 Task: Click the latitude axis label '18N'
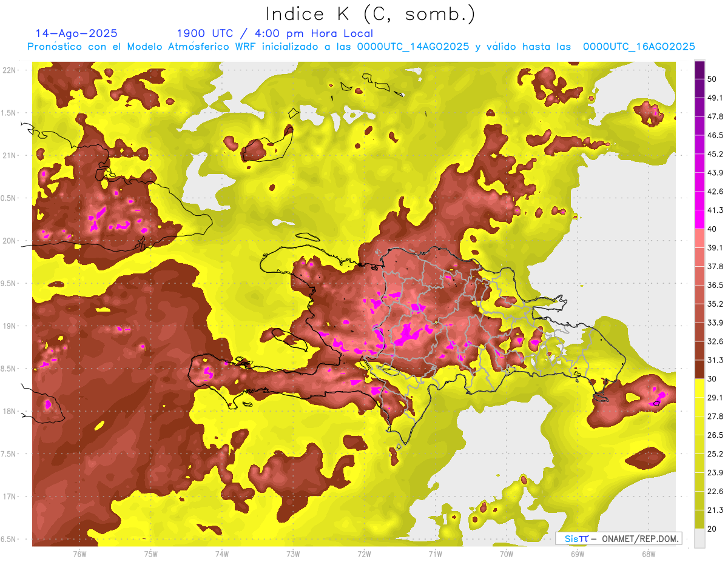point(10,412)
